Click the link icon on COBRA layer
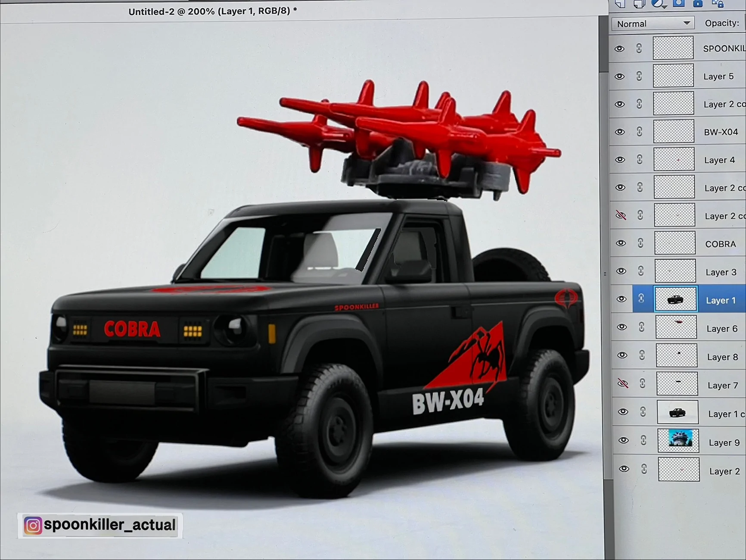The height and width of the screenshot is (560, 746). pos(640,243)
